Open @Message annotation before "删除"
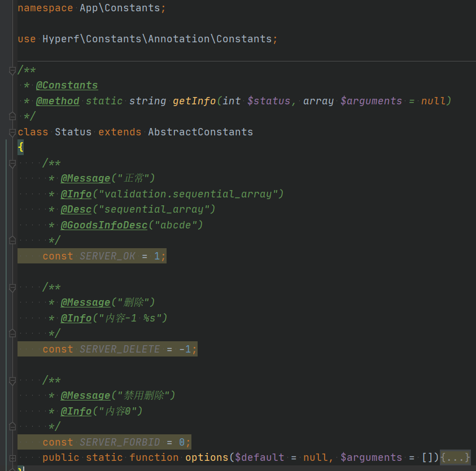This screenshot has width=476, height=471. click(85, 302)
